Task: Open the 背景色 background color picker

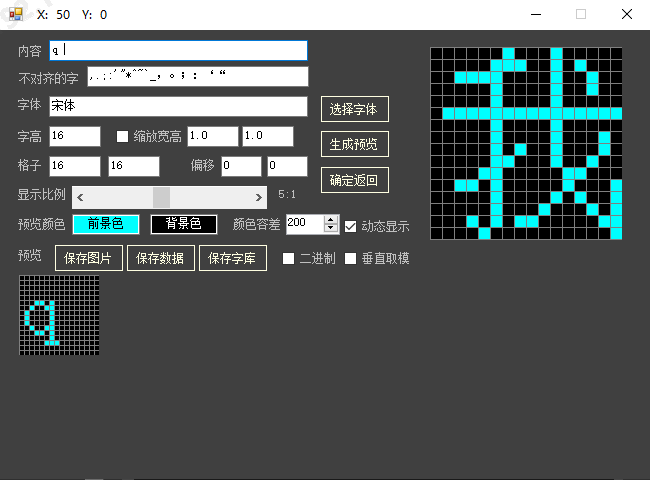Action: pos(184,224)
